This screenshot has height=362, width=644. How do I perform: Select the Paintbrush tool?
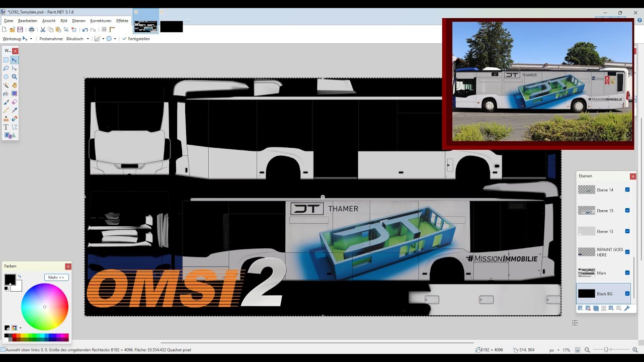click(6, 102)
